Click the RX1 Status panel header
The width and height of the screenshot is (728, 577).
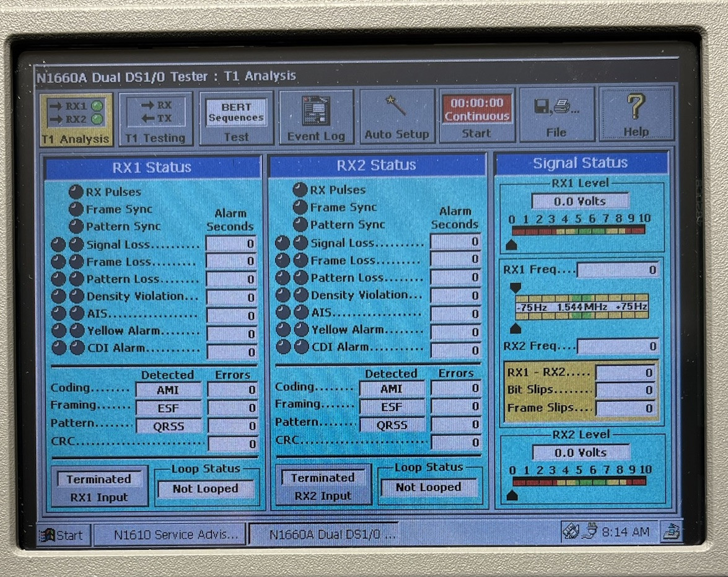[152, 167]
